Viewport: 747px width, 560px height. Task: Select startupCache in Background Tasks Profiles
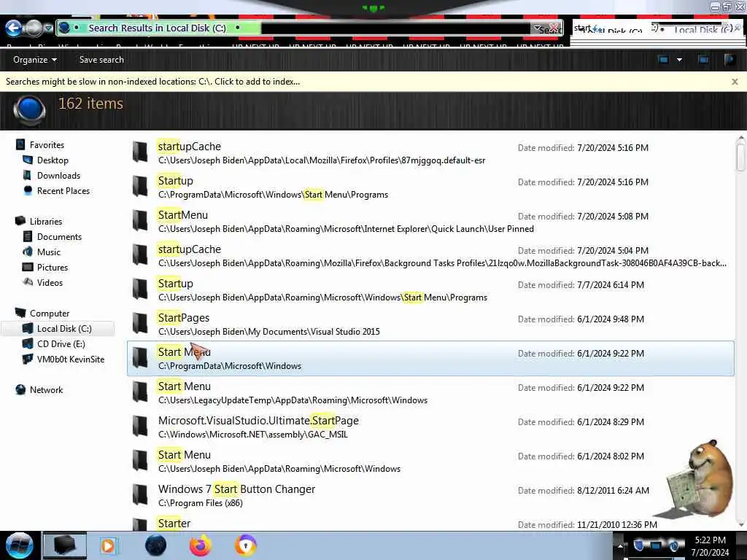(x=430, y=255)
